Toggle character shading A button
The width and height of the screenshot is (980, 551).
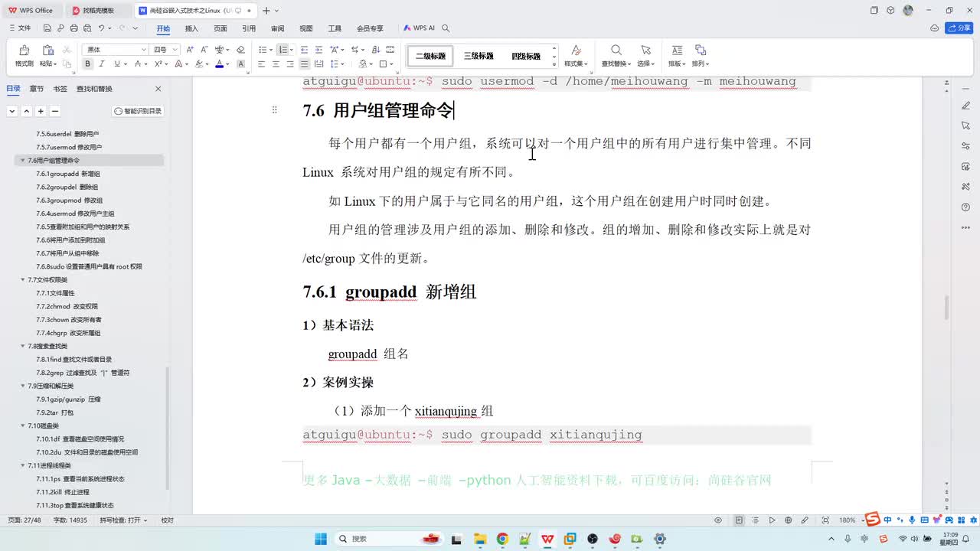point(240,64)
